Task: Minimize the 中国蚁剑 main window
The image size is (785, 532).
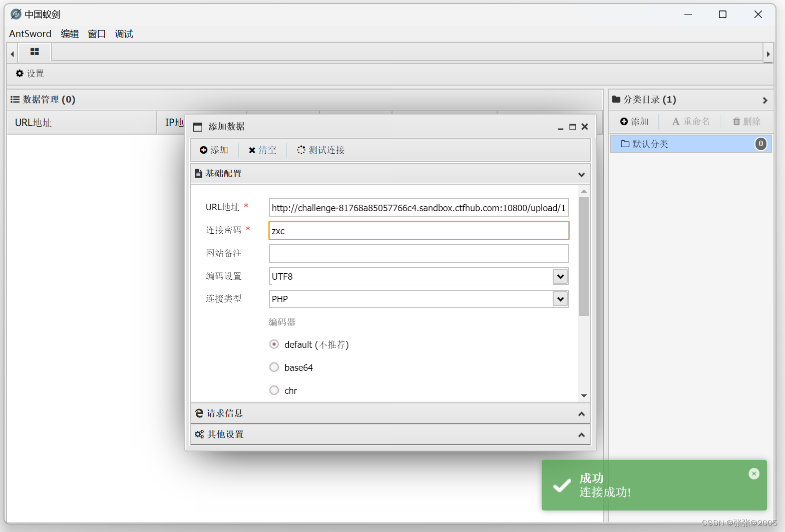Action: point(688,14)
